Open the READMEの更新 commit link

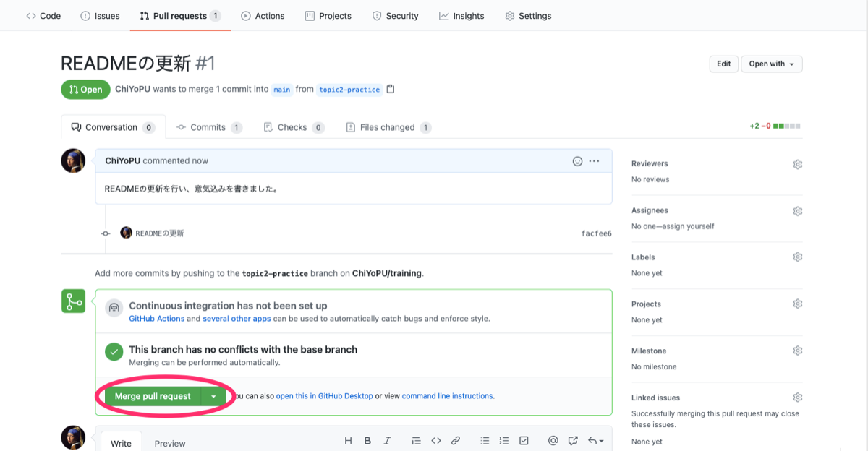pos(160,233)
